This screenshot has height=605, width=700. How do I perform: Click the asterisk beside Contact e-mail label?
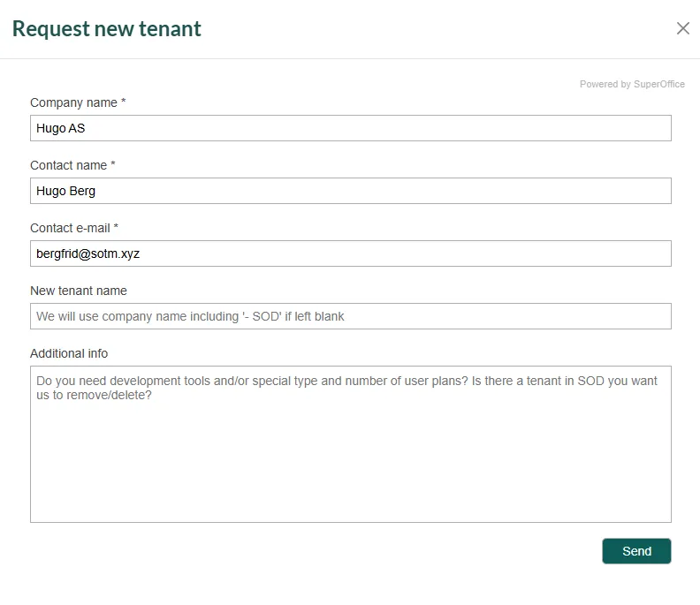point(116,228)
